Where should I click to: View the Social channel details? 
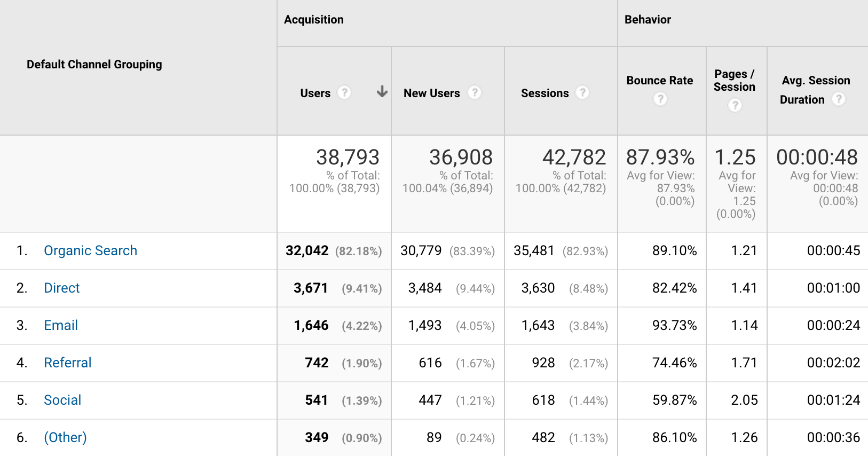62,400
